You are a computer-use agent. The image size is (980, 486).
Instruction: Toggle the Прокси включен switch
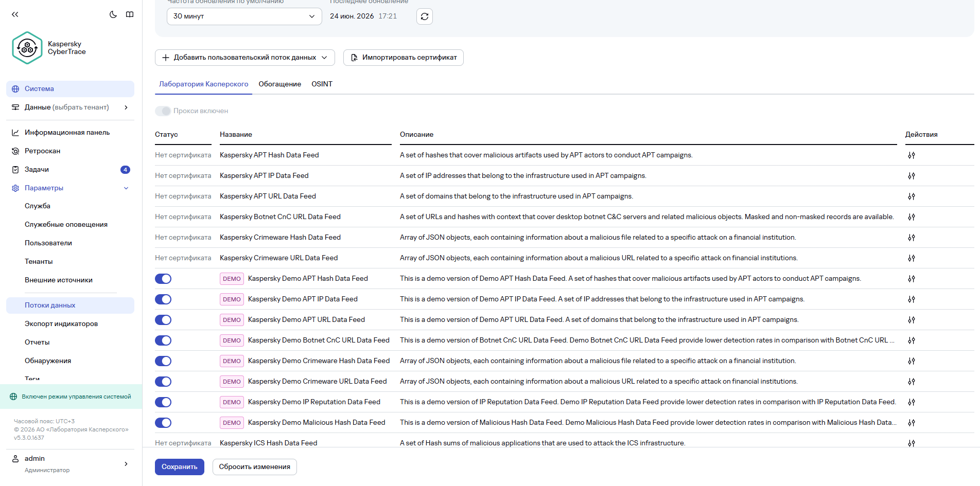click(x=163, y=111)
